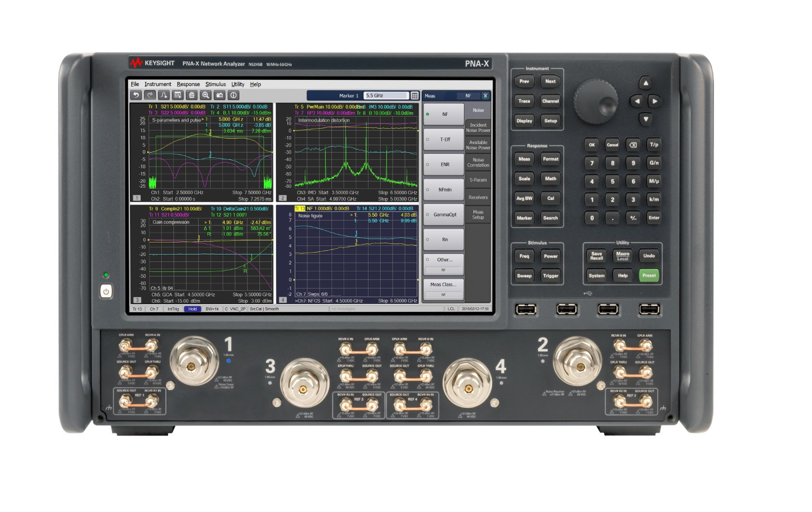This screenshot has height=512, width=812.
Task: Click the camera snapshot toolbar icon
Action: pyautogui.click(x=220, y=95)
